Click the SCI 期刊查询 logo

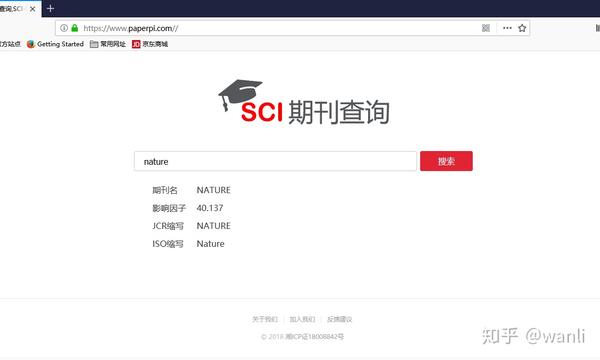[x=304, y=102]
